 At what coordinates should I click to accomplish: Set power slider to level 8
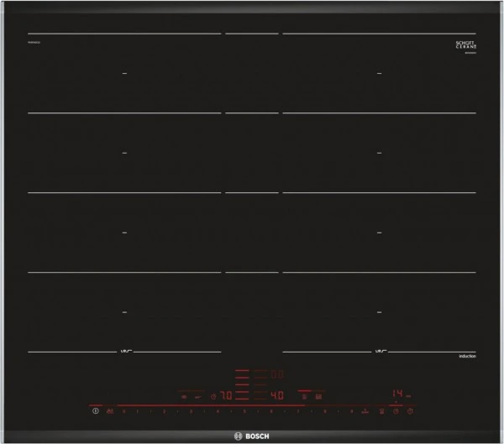click(x=324, y=411)
